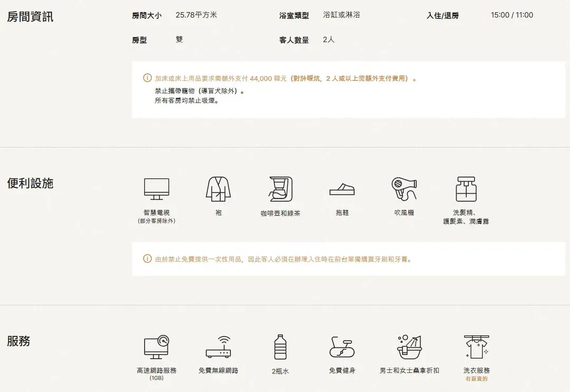This screenshot has width=570, height=392.
Task: Click the 便利設施 section heading
Action: tap(30, 184)
